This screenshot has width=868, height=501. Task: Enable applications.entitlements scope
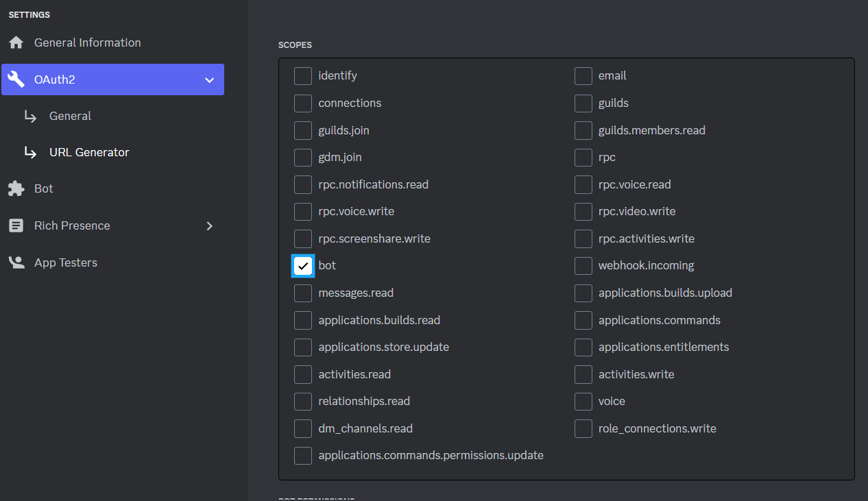[x=583, y=347]
